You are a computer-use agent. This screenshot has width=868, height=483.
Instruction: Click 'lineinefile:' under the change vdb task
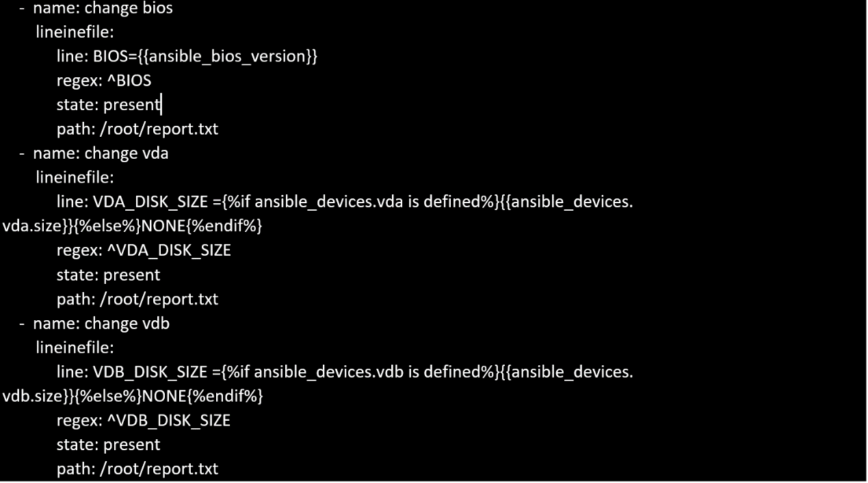tap(75, 348)
